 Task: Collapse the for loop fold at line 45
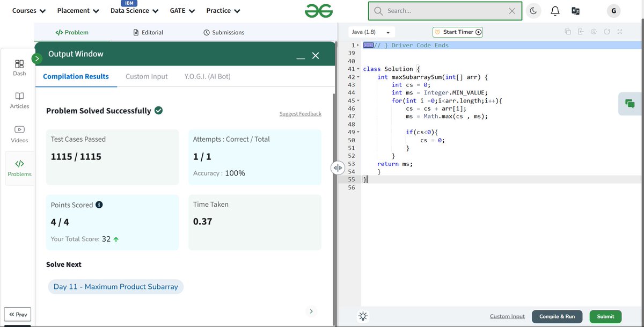pyautogui.click(x=358, y=100)
